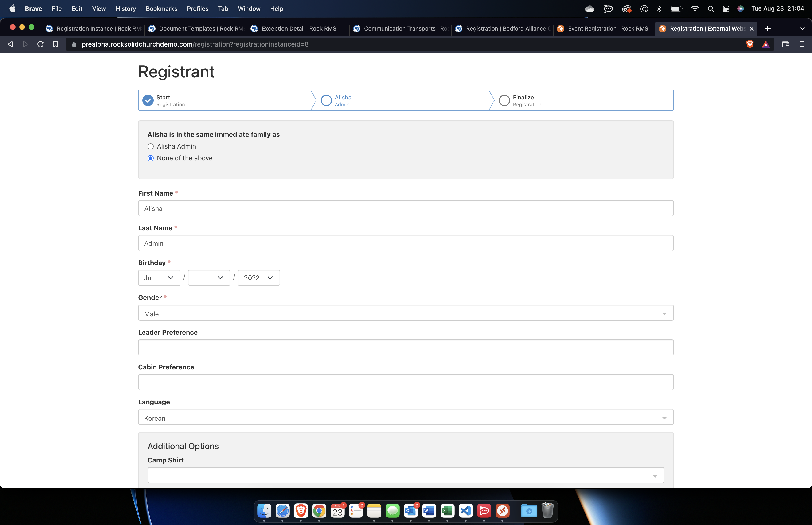Open the Bookmarks menu
812x525 pixels.
coord(161,8)
